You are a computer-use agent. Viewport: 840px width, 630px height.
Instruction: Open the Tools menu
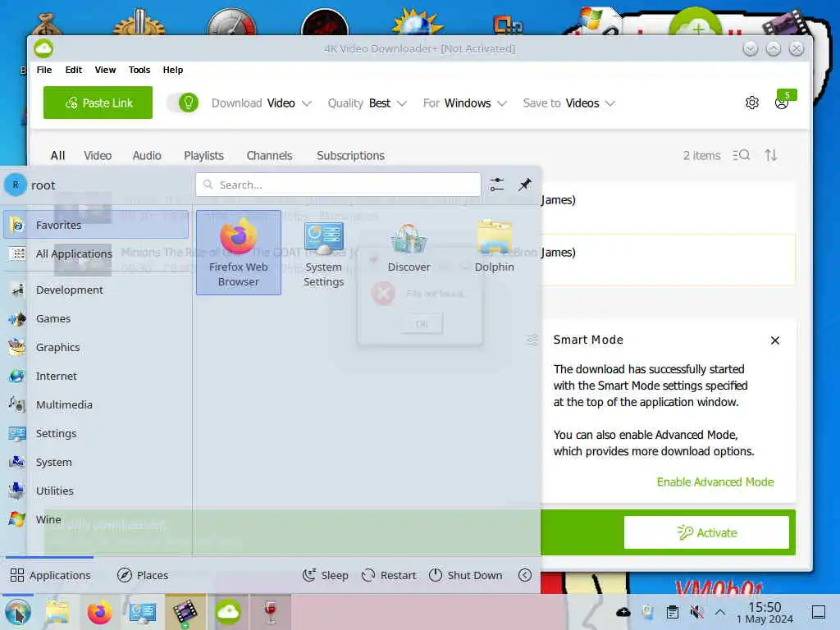pyautogui.click(x=139, y=70)
